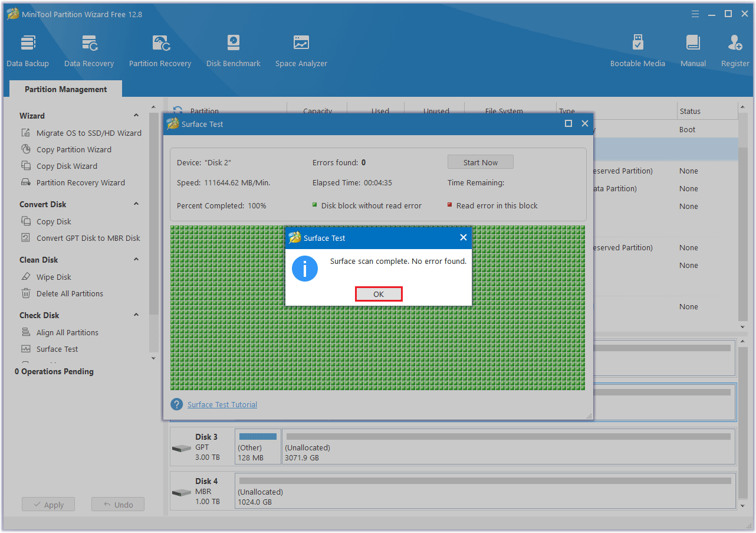756x533 pixels.
Task: Collapse the Check Disk section
Action: (x=136, y=315)
